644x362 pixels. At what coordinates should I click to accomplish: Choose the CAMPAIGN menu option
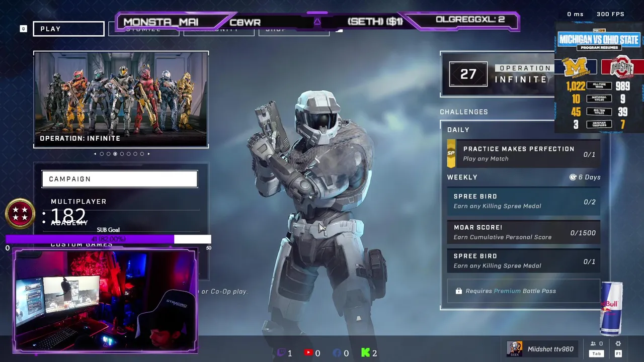coord(120,179)
